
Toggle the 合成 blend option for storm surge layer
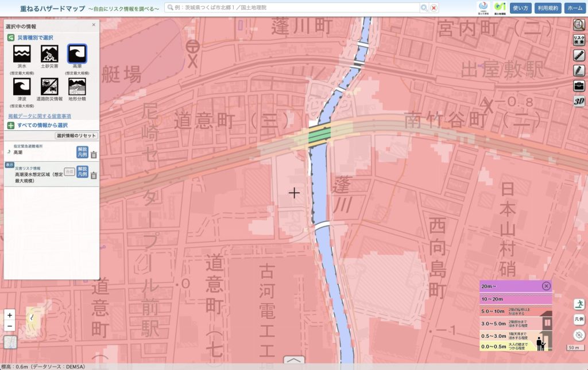pos(69,172)
